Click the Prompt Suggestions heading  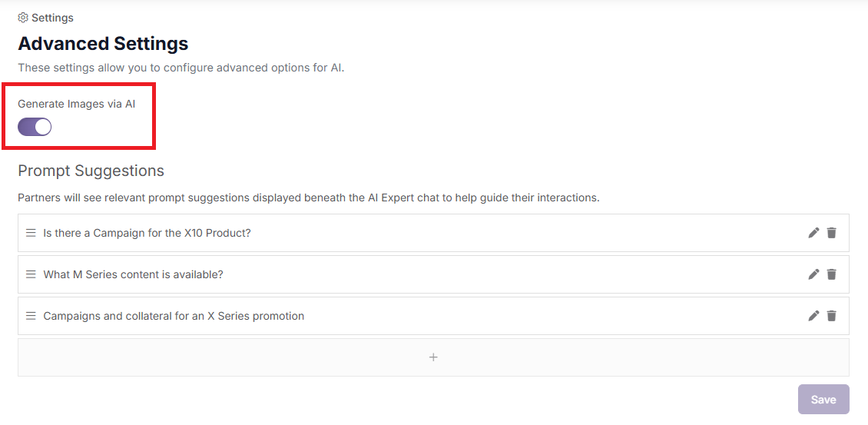[91, 171]
